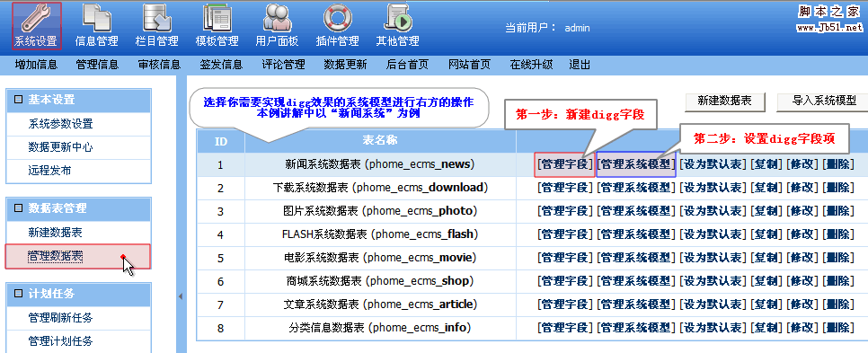Select 管理信息 in the menu bar

[x=97, y=65]
